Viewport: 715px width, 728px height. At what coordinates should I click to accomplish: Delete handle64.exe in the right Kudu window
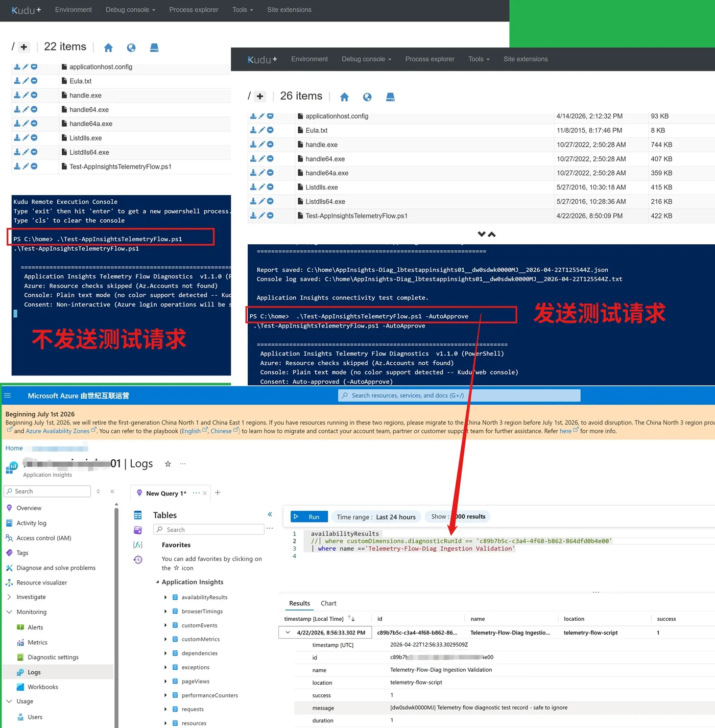(x=270, y=159)
